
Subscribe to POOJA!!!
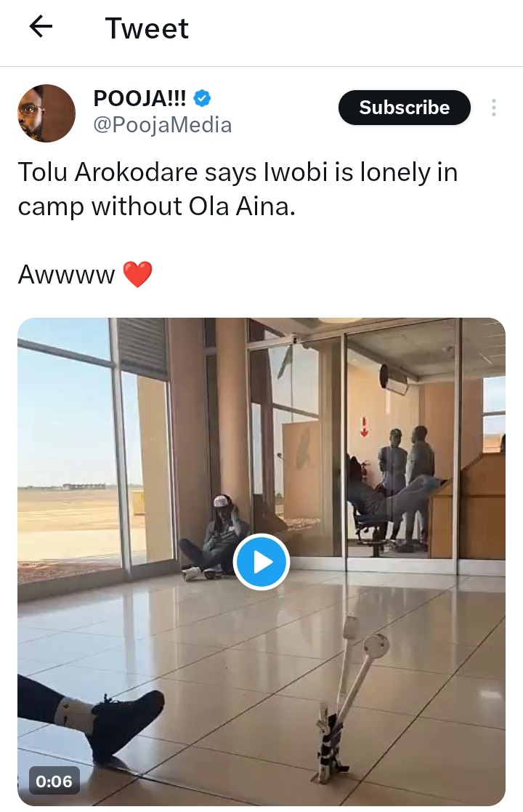tap(404, 107)
